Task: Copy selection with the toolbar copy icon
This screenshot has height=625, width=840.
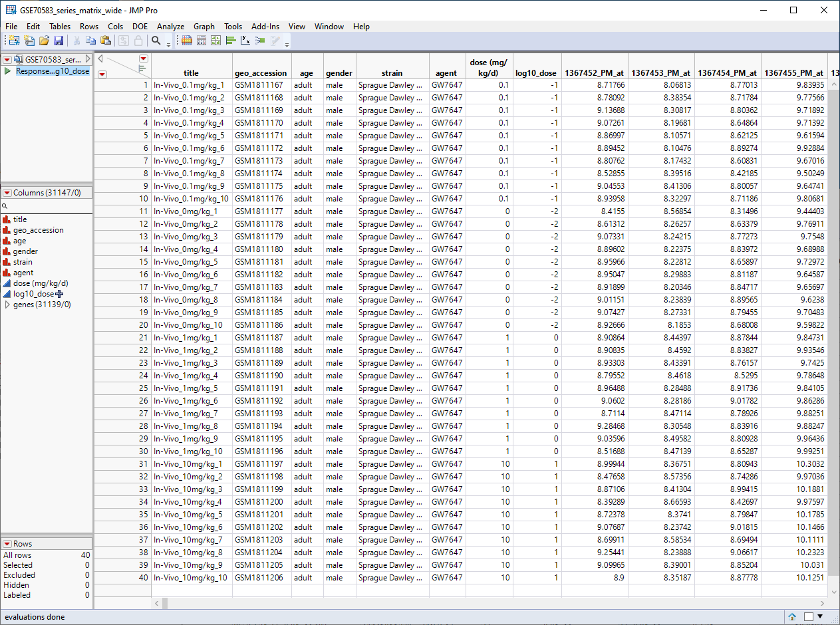Action: tap(91, 40)
